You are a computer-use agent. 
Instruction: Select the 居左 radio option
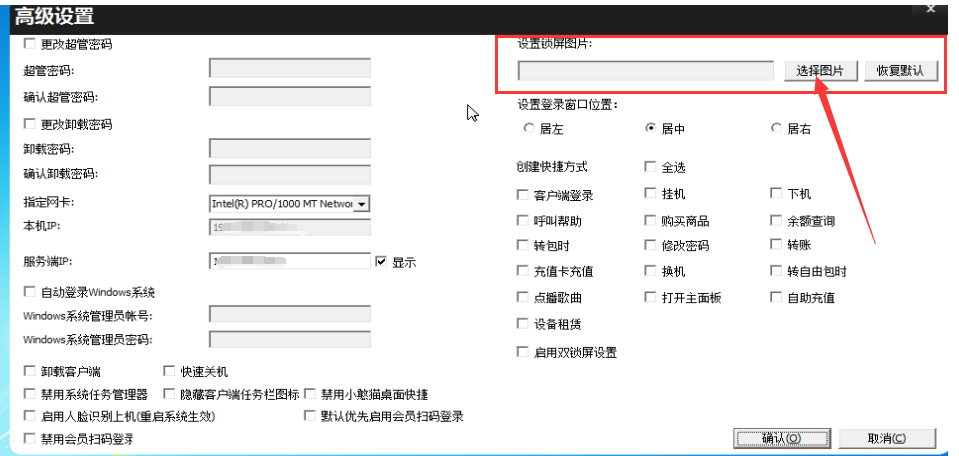click(529, 129)
